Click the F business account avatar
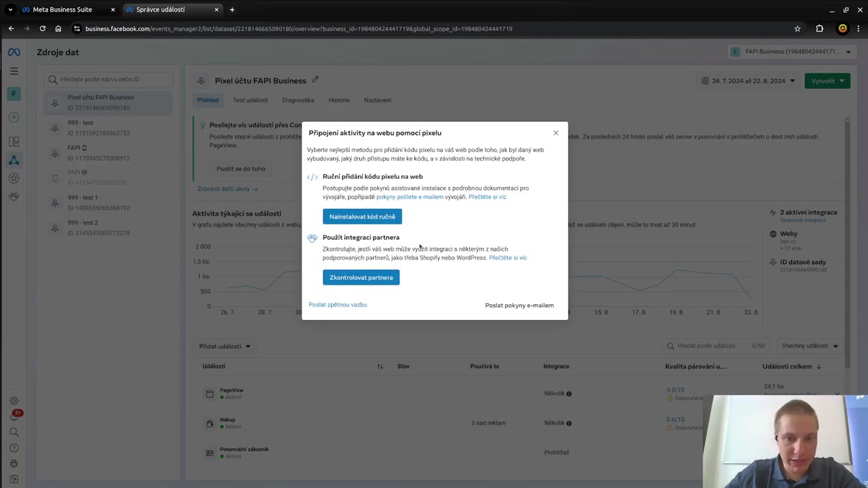868x488 pixels. (x=14, y=94)
